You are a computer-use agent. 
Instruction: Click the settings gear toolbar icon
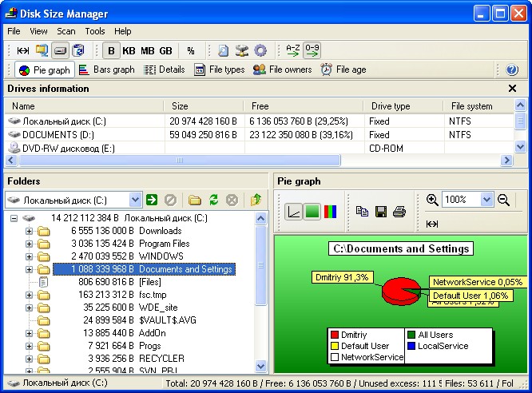tap(260, 50)
